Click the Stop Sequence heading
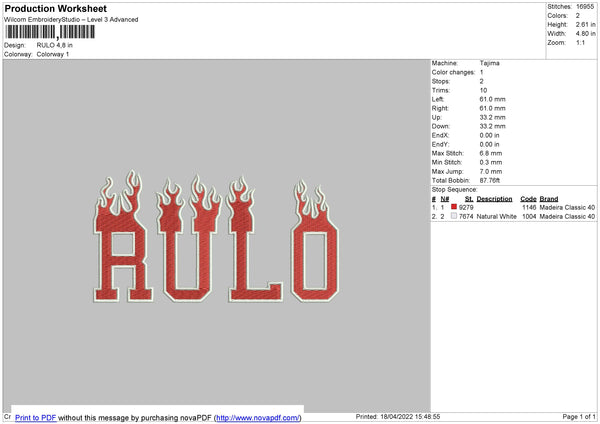Image resolution: width=600 pixels, height=424 pixels. point(455,189)
